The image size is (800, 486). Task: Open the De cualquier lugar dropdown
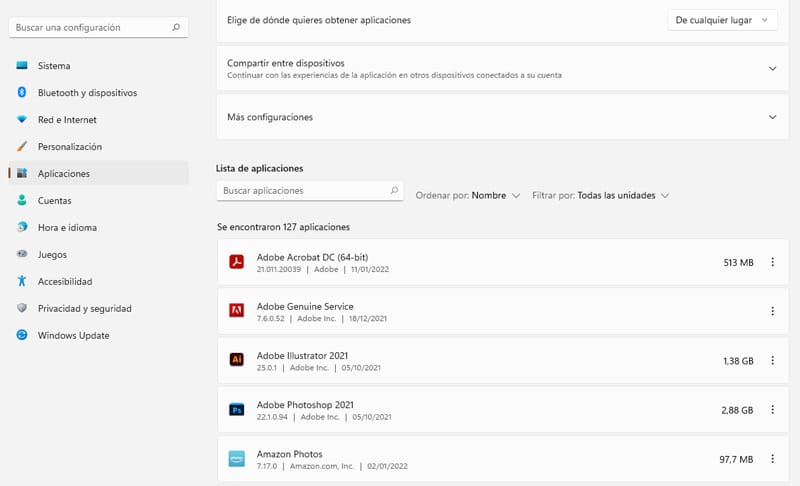(722, 20)
